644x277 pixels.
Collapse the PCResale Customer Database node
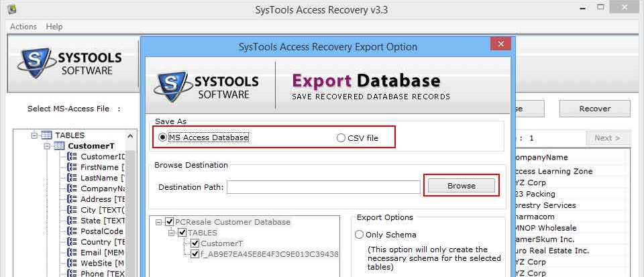[x=159, y=222]
